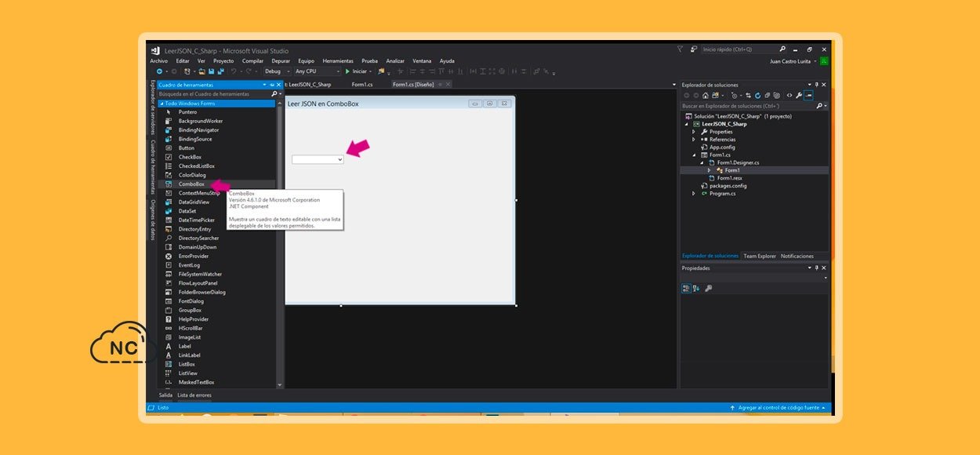Screen dimensions: 980x455
Task: Switch to the Team Explorer tab
Action: (760, 256)
